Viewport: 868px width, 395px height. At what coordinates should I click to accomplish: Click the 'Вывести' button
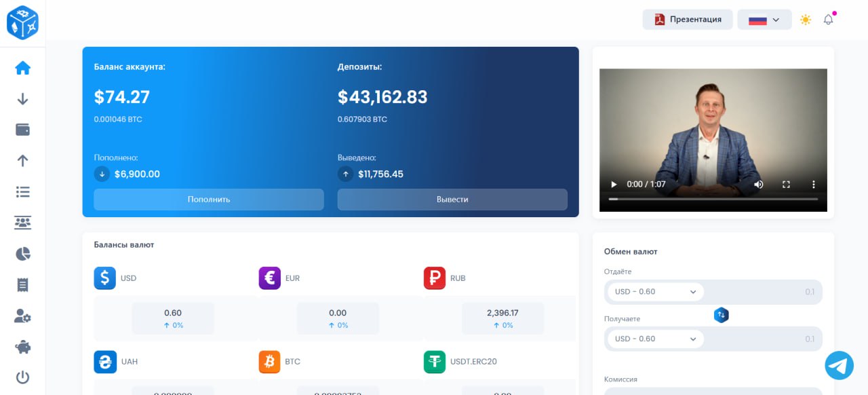pyautogui.click(x=452, y=200)
